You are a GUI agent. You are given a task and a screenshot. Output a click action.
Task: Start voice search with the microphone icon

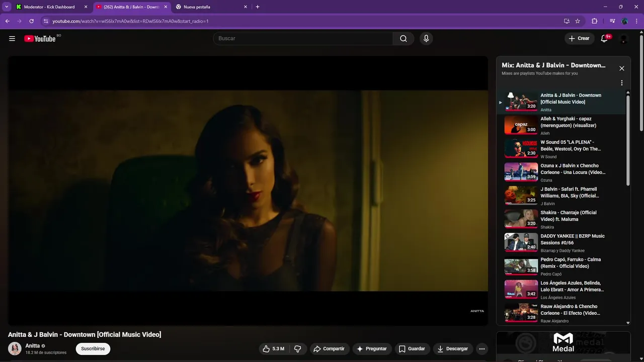click(x=426, y=39)
